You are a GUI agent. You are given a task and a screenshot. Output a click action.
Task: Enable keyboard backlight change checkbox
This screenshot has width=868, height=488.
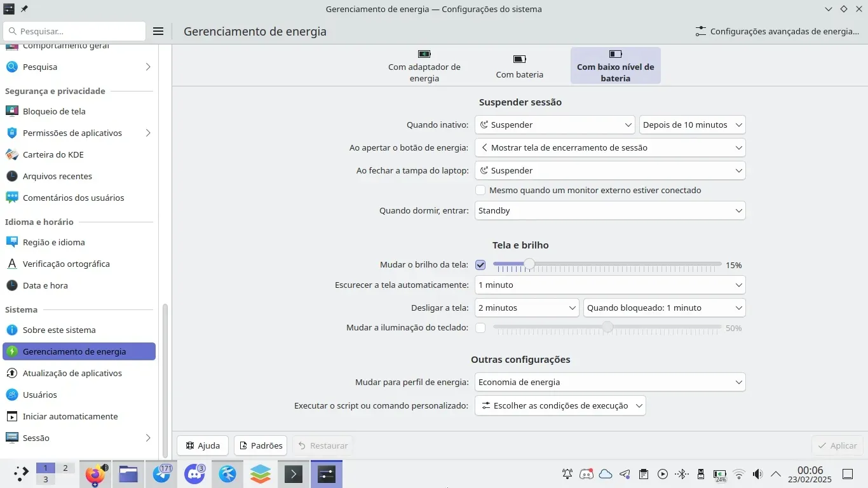pyautogui.click(x=480, y=328)
